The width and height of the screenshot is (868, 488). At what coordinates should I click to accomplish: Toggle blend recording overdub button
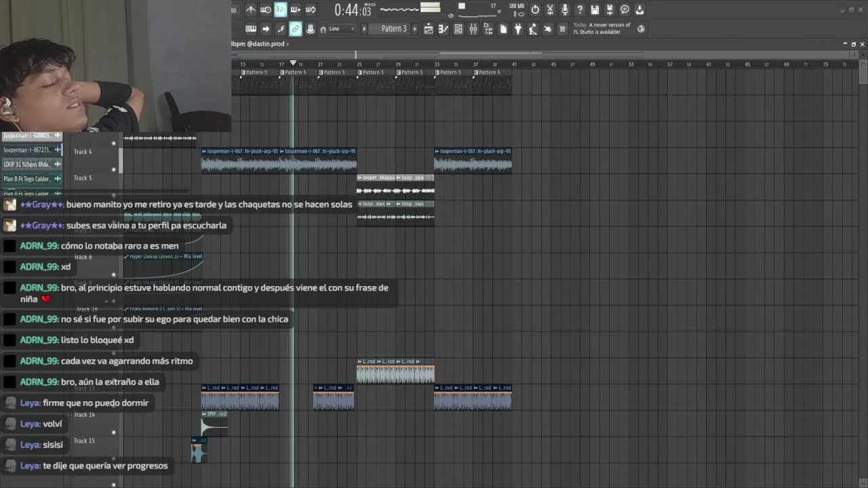tap(295, 9)
